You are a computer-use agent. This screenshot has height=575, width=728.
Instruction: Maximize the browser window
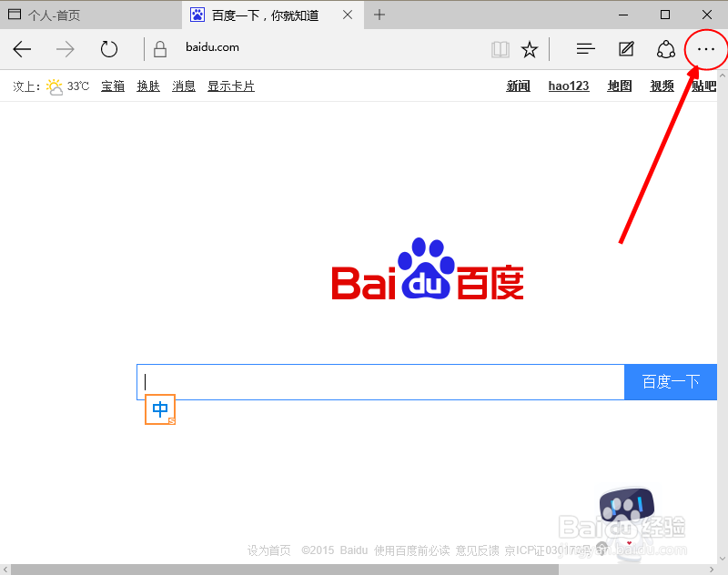coord(665,15)
